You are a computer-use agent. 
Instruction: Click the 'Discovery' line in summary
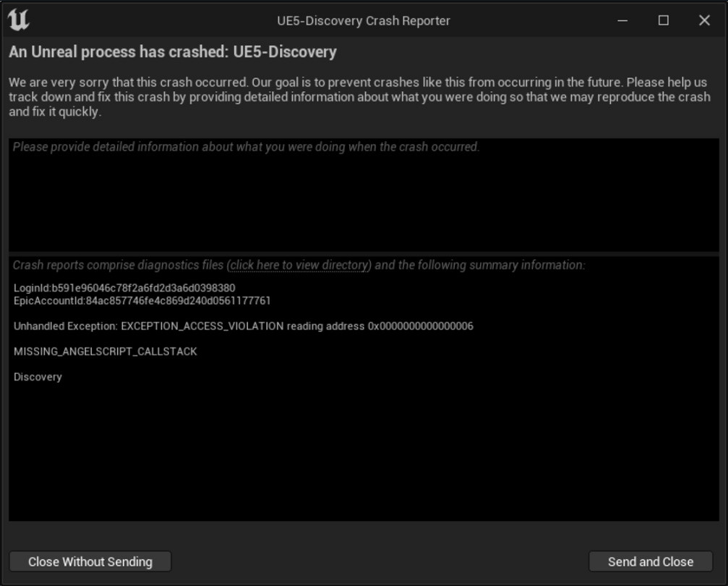(38, 377)
